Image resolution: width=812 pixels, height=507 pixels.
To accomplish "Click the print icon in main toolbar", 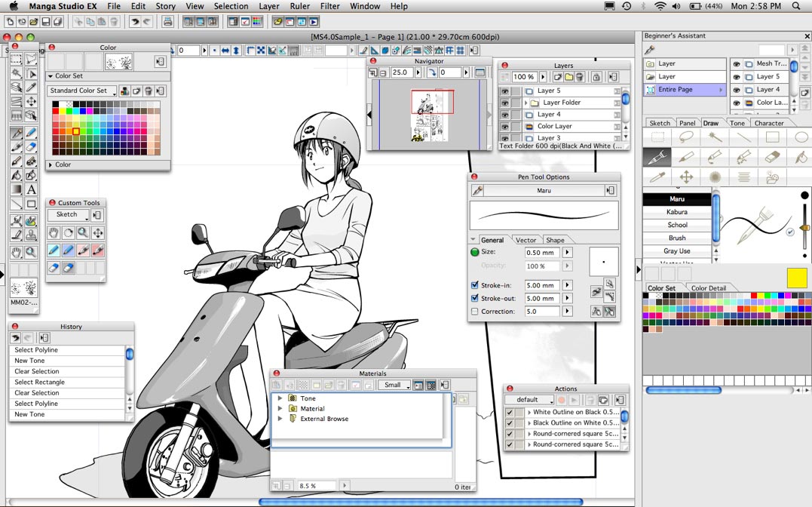I will point(167,22).
